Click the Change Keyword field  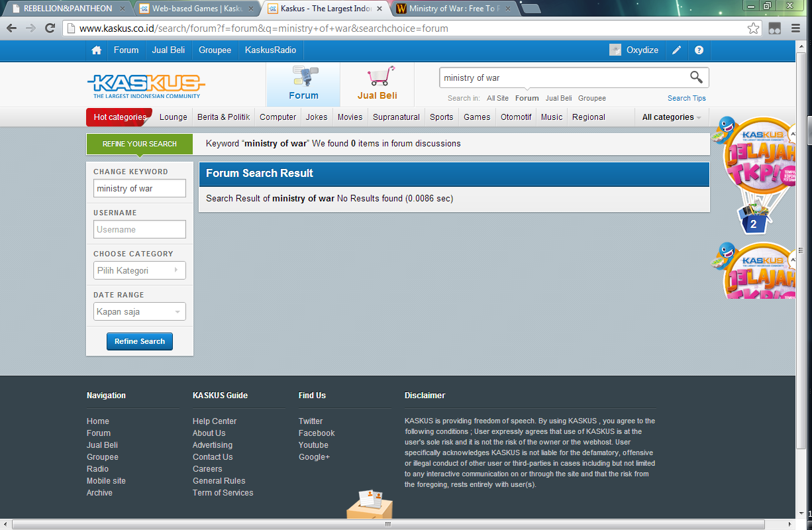pos(140,188)
